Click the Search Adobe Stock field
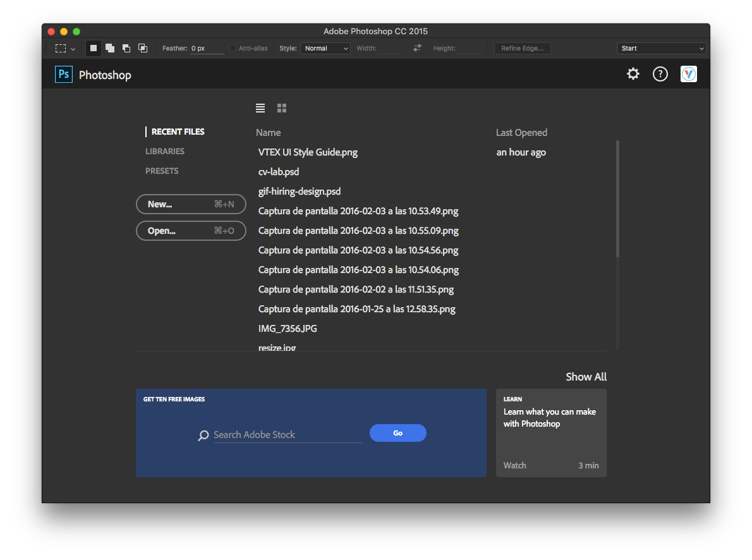The image size is (752, 560). click(x=288, y=435)
